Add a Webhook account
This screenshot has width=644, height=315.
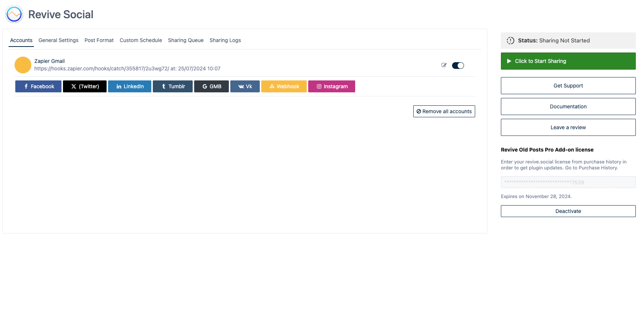[284, 86]
